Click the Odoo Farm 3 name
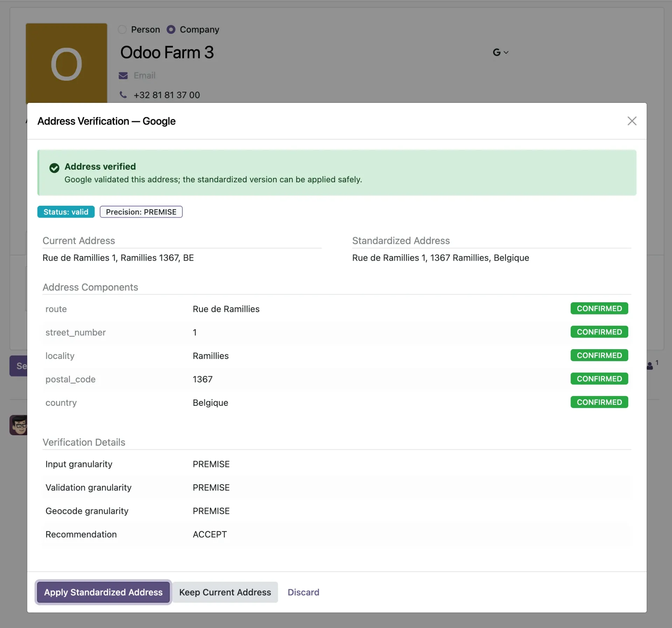This screenshot has width=672, height=628. [x=167, y=52]
